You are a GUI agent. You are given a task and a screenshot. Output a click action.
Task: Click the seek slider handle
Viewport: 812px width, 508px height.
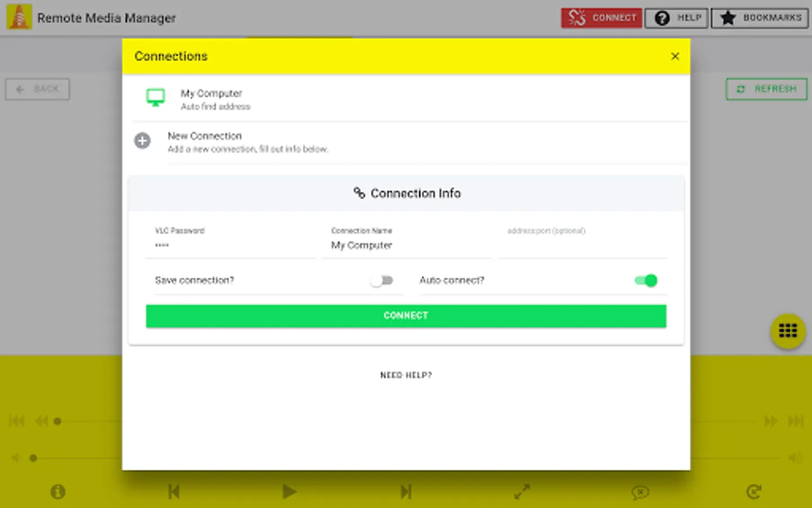click(x=58, y=421)
